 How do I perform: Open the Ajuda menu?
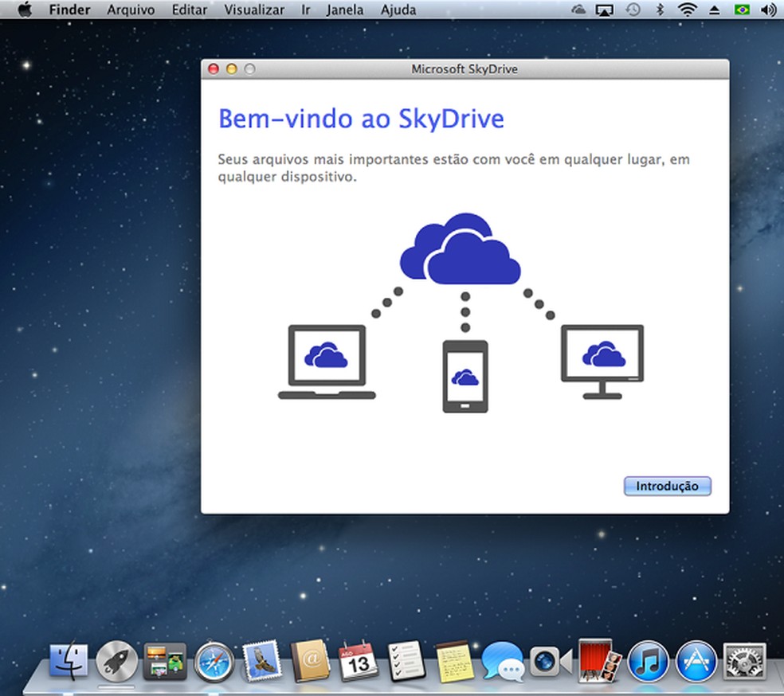[x=398, y=10]
